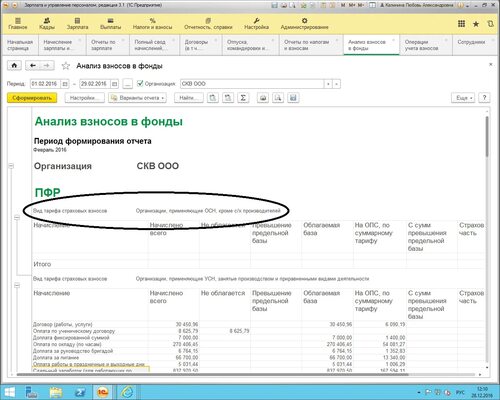Save report using diskette icon

point(293,98)
